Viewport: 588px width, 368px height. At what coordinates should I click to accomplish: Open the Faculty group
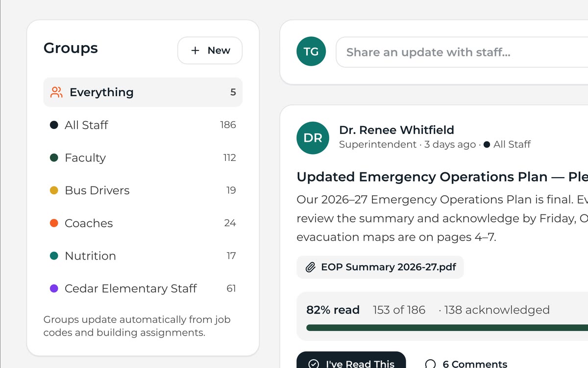pos(143,158)
